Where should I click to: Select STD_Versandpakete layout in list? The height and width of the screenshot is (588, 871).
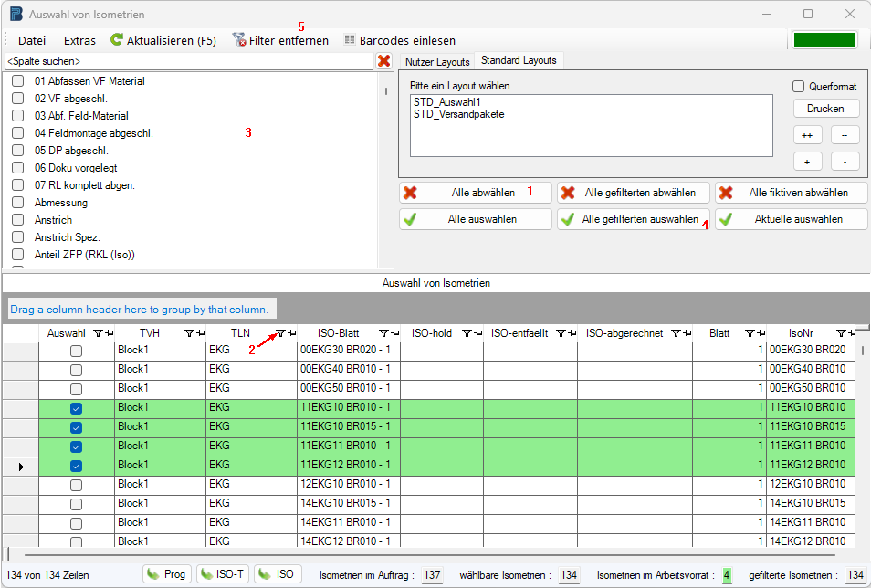458,114
